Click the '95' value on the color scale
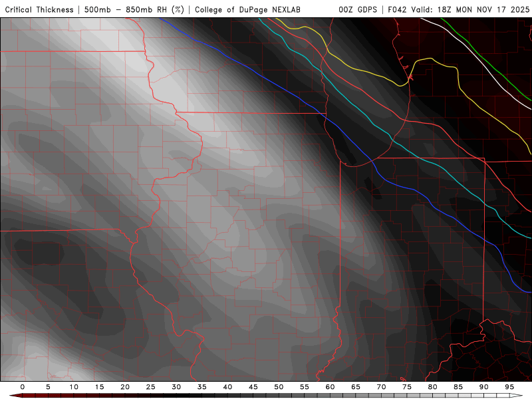Screen dimensions: 532x399 tap(509, 387)
